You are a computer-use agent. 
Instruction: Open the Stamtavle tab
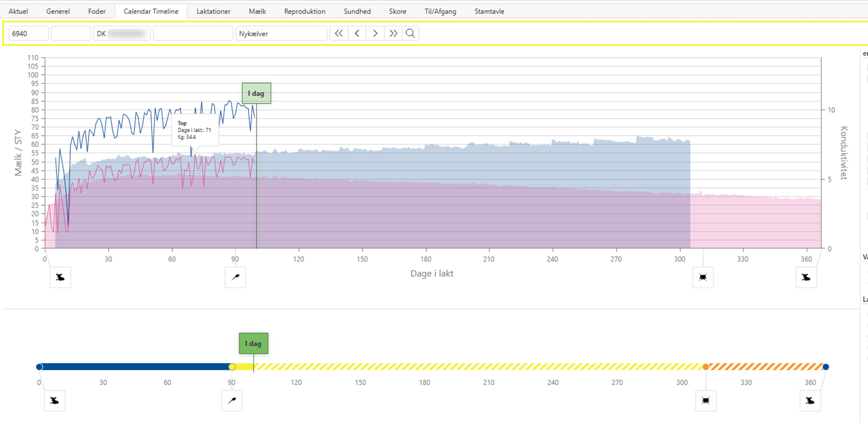pos(489,11)
